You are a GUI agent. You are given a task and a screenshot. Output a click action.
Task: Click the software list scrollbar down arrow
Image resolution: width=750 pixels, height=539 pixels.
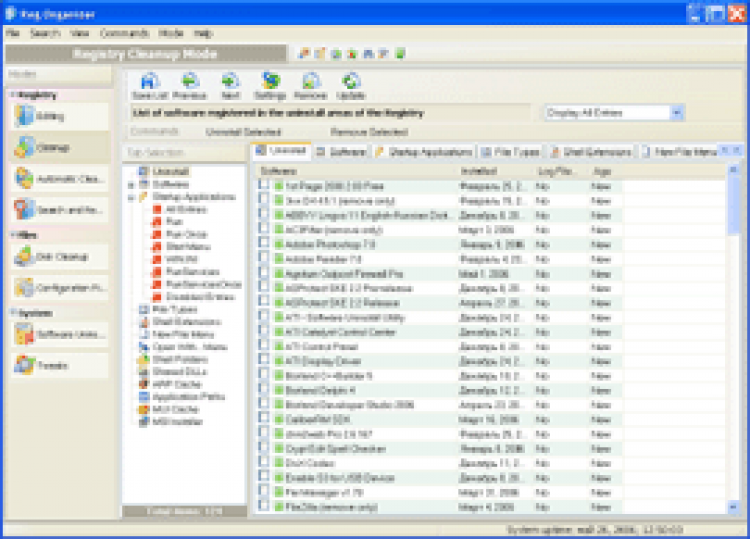[x=733, y=506]
